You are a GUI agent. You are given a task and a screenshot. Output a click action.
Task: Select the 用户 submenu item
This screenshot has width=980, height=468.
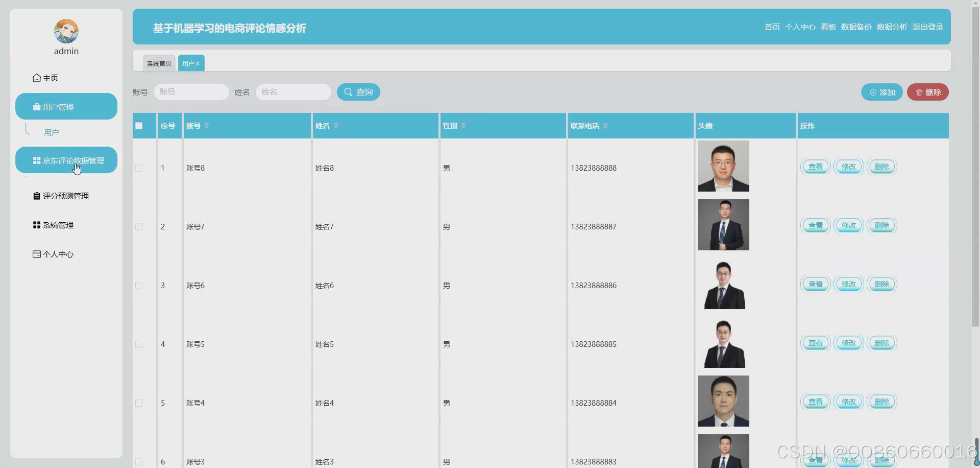point(52,133)
